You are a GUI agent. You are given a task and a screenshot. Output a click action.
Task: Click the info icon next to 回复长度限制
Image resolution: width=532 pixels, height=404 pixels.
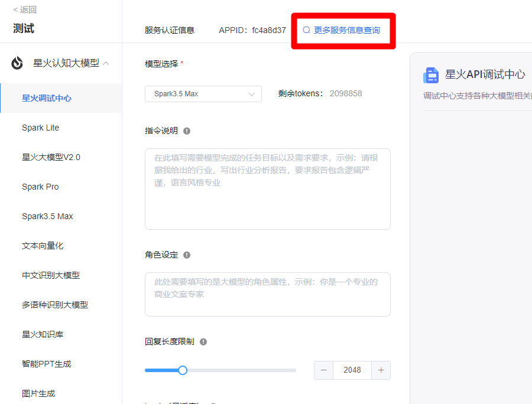pyautogui.click(x=203, y=341)
